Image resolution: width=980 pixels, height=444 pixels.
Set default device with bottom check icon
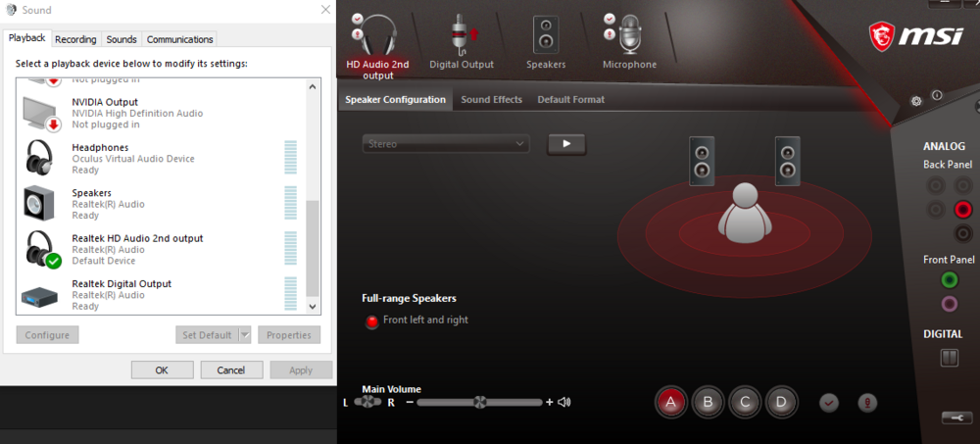tap(829, 403)
